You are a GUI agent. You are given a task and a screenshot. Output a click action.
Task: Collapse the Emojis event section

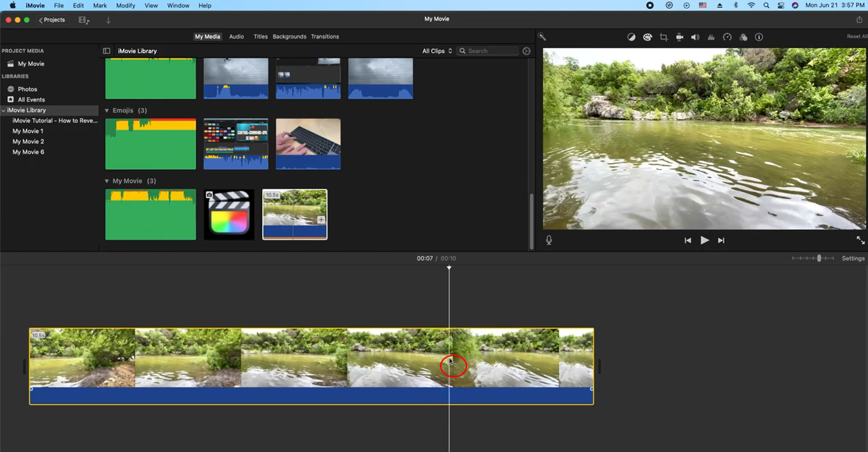pos(106,110)
